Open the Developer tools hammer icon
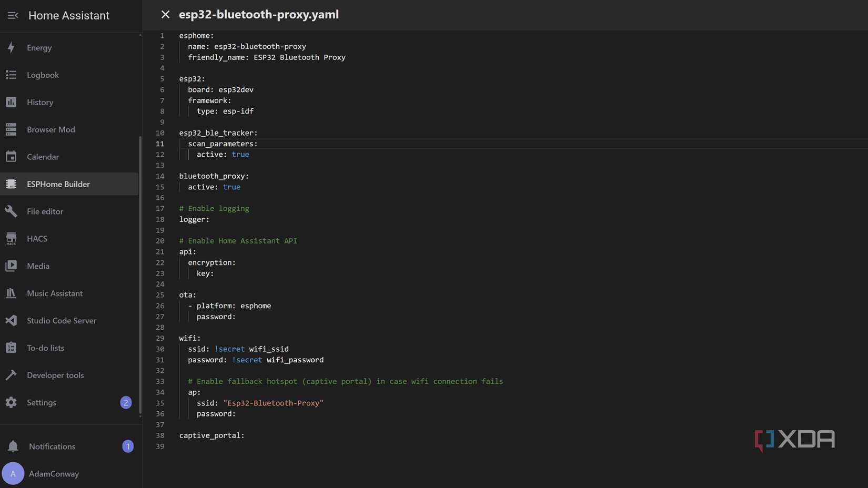The width and height of the screenshot is (868, 488). pyautogui.click(x=11, y=375)
